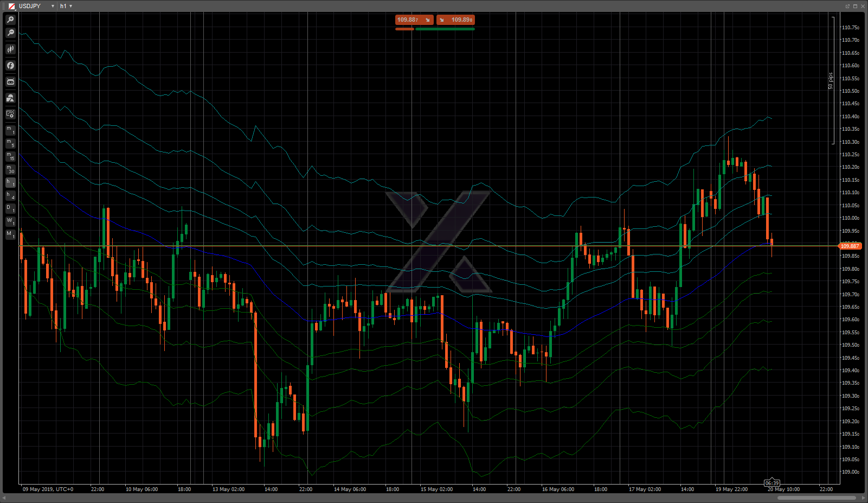This screenshot has width=868, height=503.
Task: Open the cBots robot icon menu
Action: (10, 82)
